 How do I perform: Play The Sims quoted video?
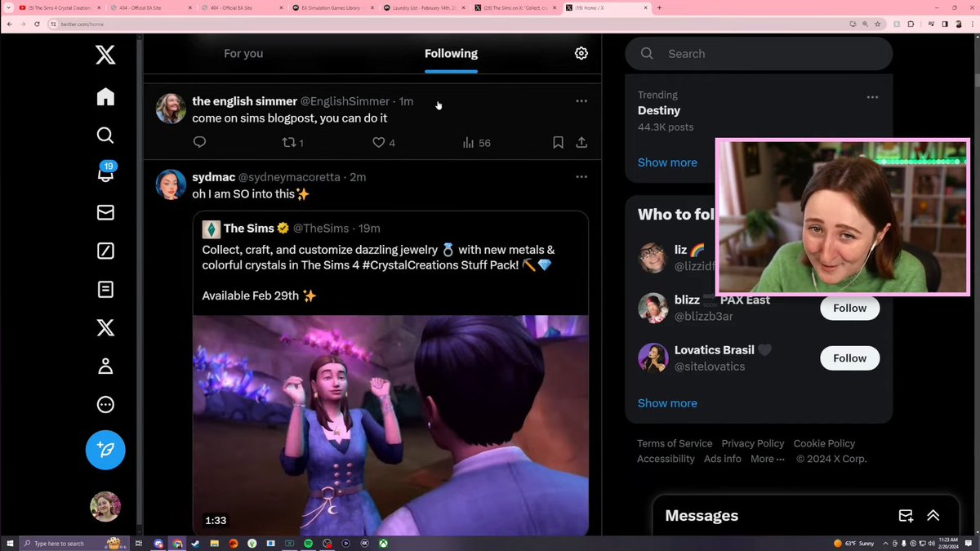point(390,425)
